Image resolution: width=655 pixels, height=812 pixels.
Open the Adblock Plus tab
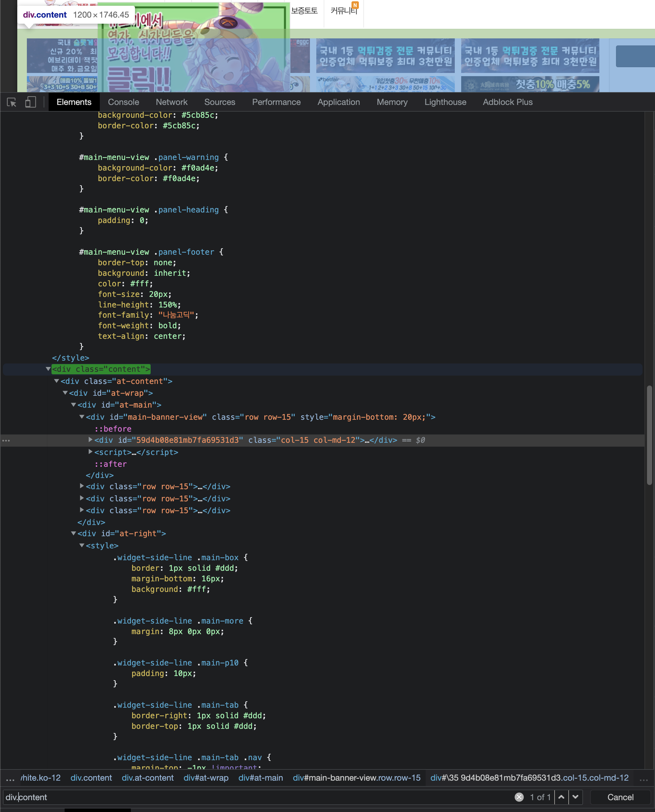[508, 102]
